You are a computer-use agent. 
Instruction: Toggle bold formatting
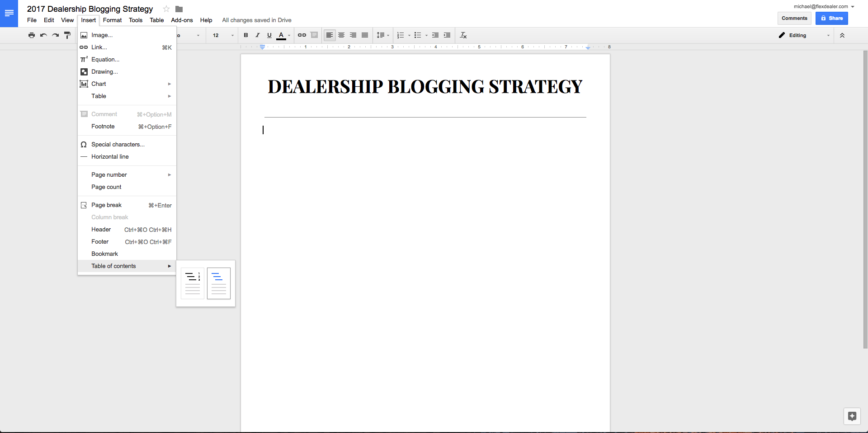(246, 35)
